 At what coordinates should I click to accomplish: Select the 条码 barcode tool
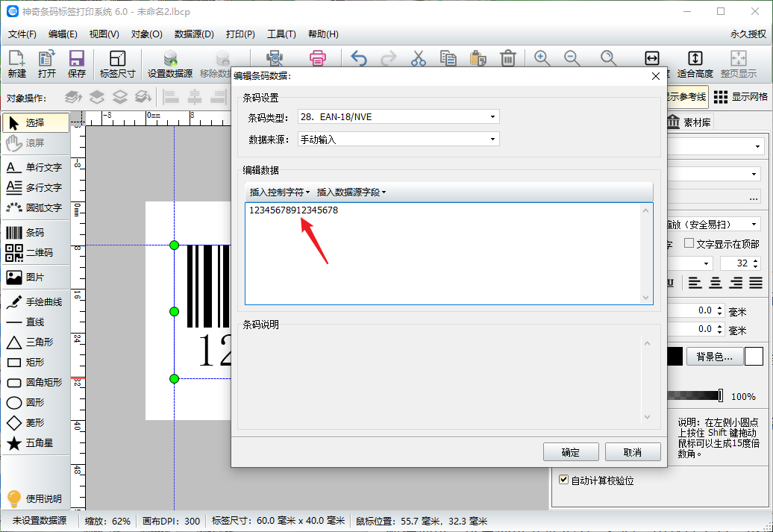(35, 233)
